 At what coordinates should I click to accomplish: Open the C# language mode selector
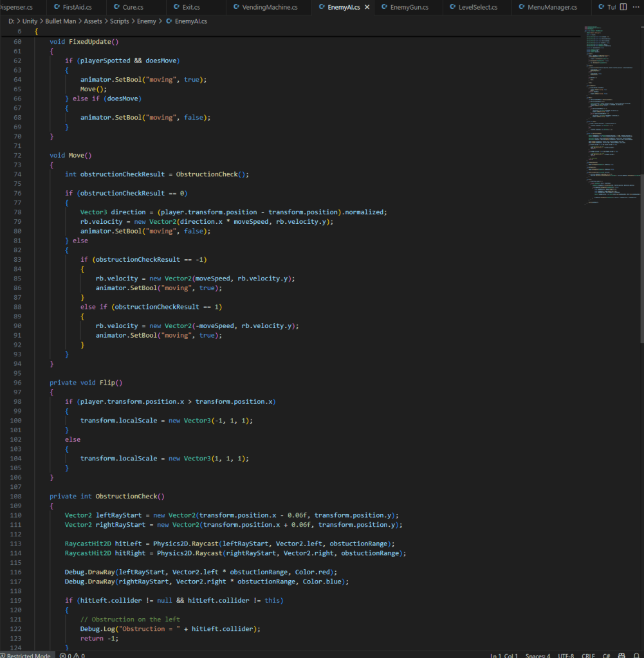tap(606, 655)
